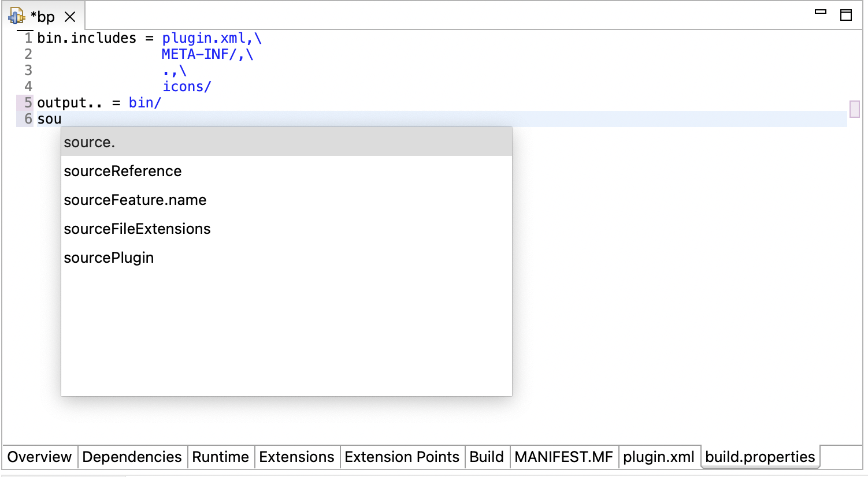Click line number 6 in gutter

28,119
